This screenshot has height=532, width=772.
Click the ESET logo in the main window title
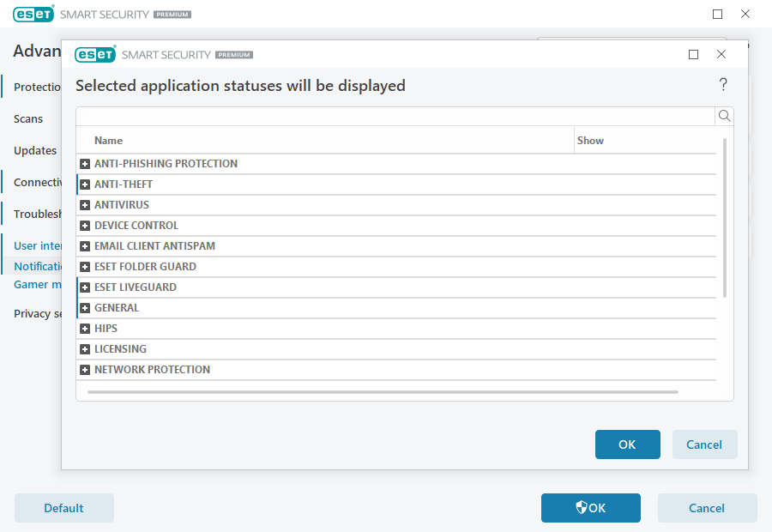33,15
